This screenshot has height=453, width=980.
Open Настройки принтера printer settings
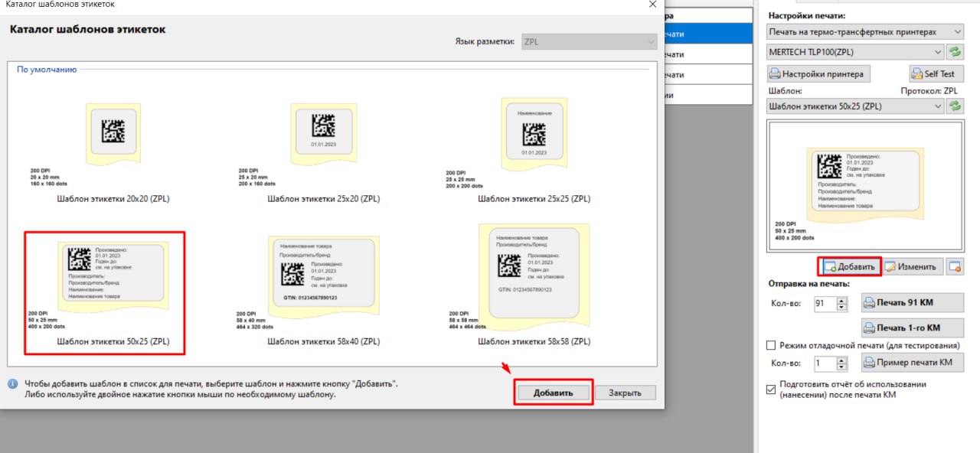point(818,74)
